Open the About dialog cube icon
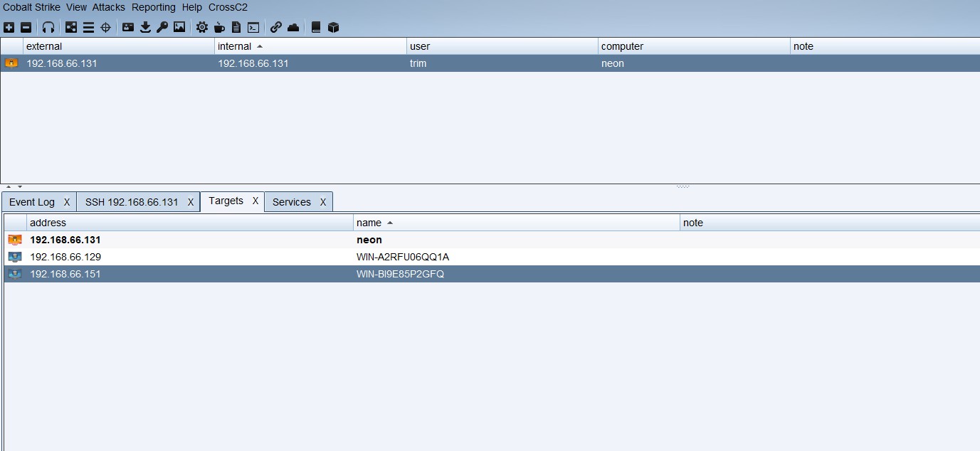This screenshot has height=451, width=980. [332, 27]
